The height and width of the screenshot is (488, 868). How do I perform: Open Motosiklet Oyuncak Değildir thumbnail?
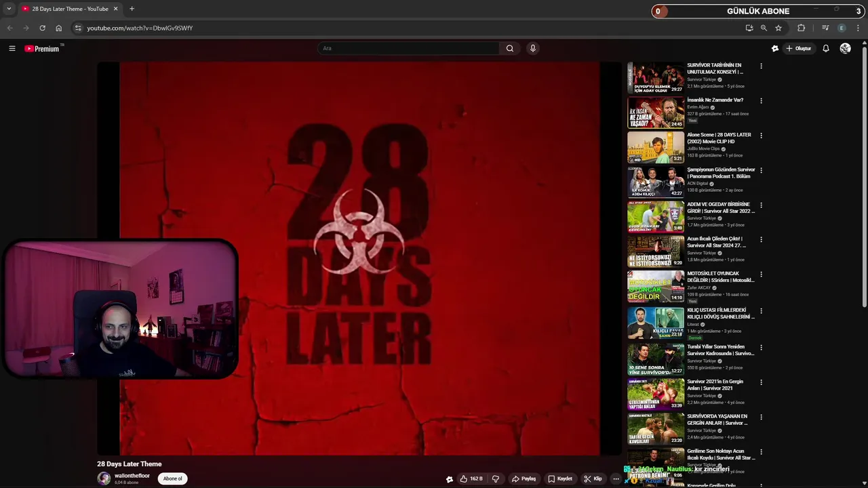coord(656,287)
